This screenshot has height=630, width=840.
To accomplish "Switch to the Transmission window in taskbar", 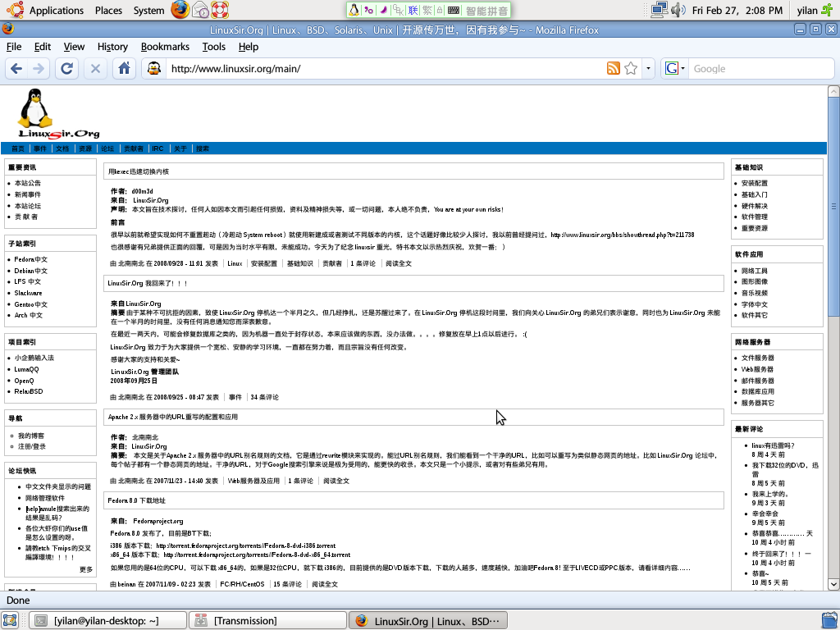I will (x=267, y=620).
